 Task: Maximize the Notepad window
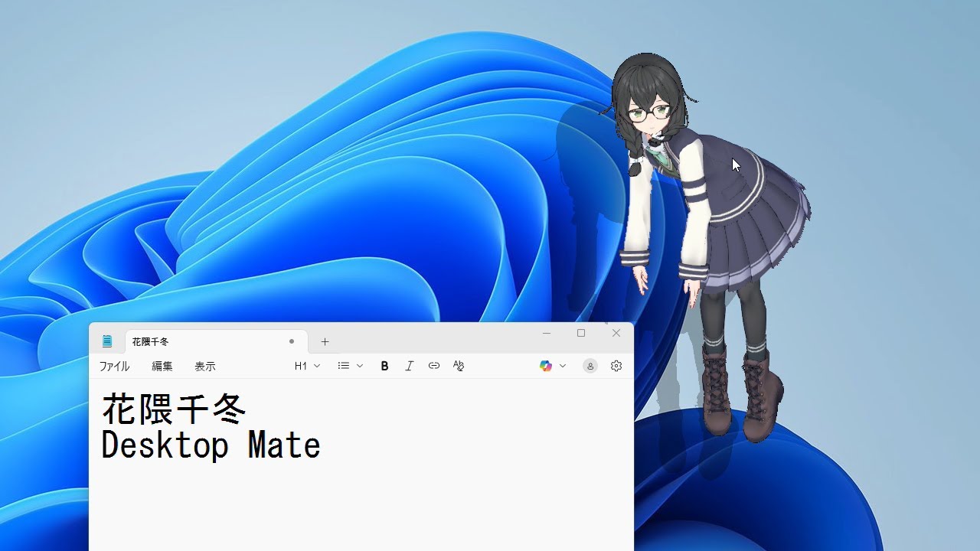[581, 333]
